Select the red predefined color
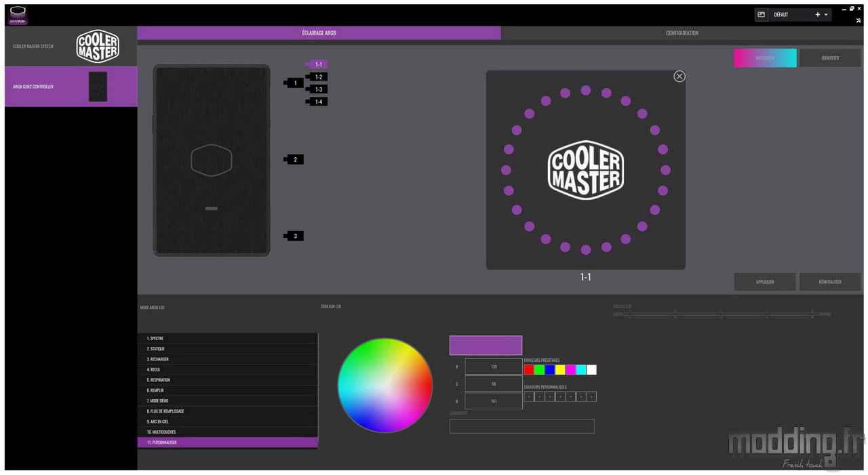This screenshot has height=475, width=868. [529, 370]
